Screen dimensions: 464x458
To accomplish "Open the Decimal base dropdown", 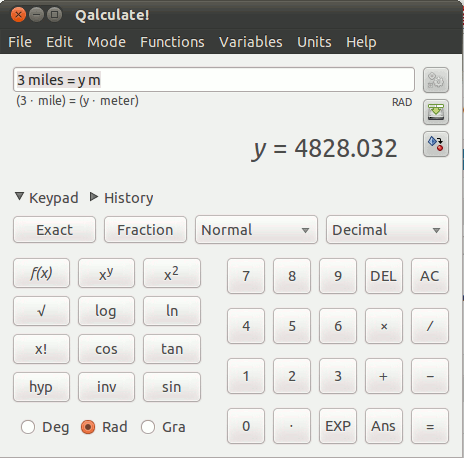I will click(x=387, y=230).
